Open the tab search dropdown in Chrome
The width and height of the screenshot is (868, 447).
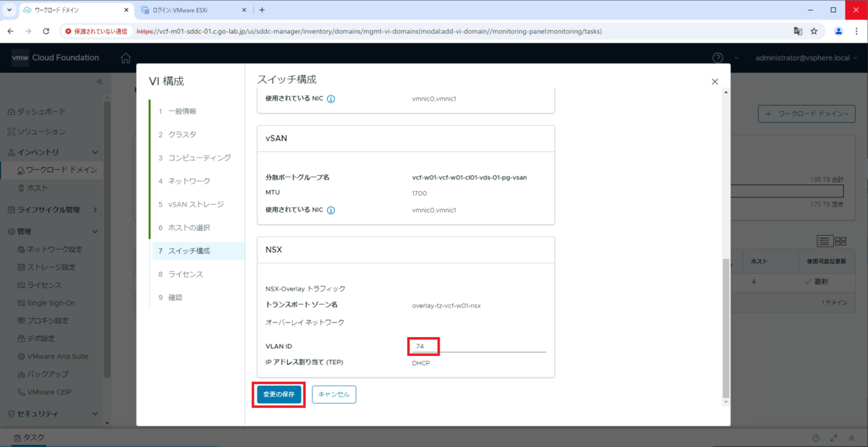[x=9, y=10]
